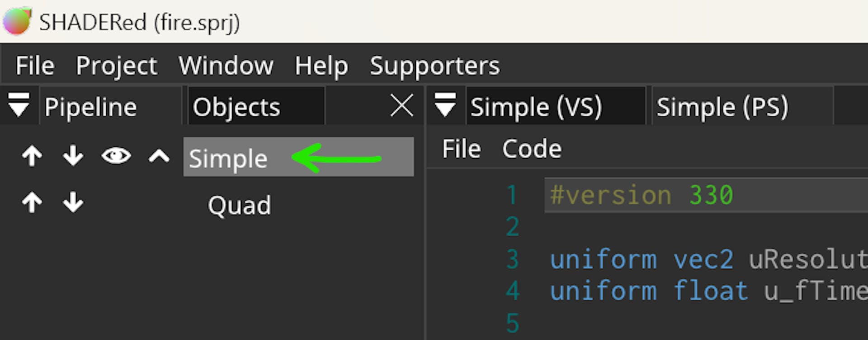Image resolution: width=868 pixels, height=340 pixels.
Task: Open the Supporters menu
Action: coord(435,66)
